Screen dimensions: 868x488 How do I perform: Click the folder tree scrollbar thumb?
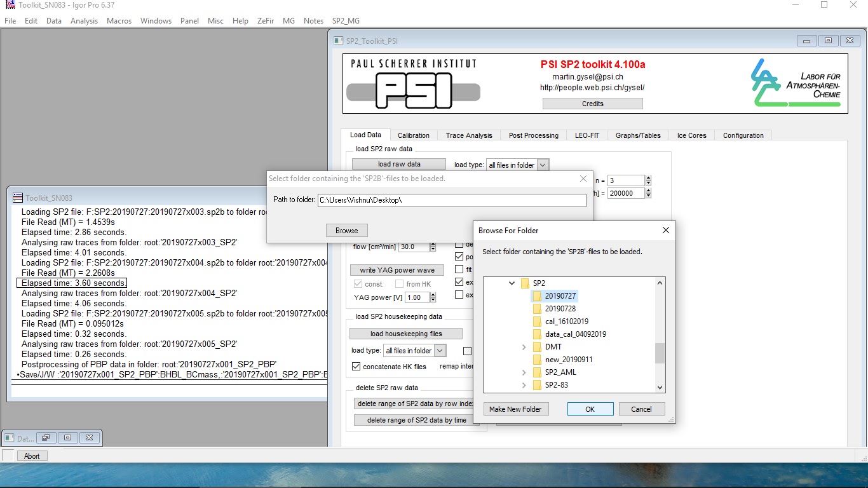click(660, 353)
